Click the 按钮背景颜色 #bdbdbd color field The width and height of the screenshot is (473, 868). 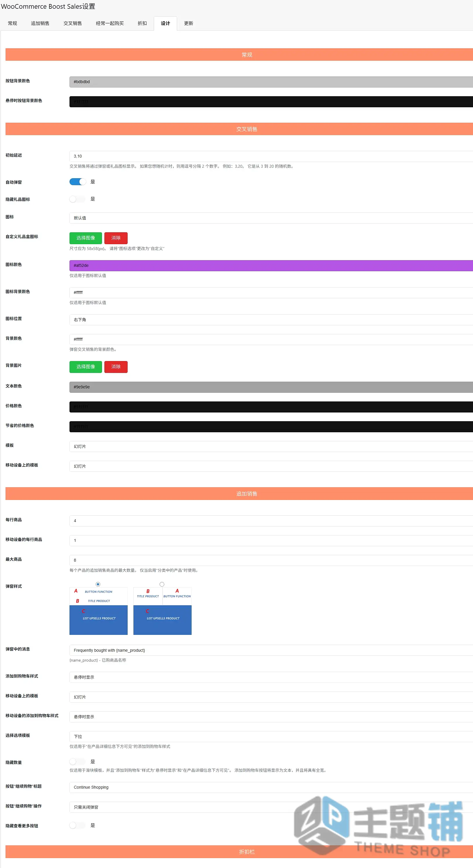pyautogui.click(x=271, y=82)
